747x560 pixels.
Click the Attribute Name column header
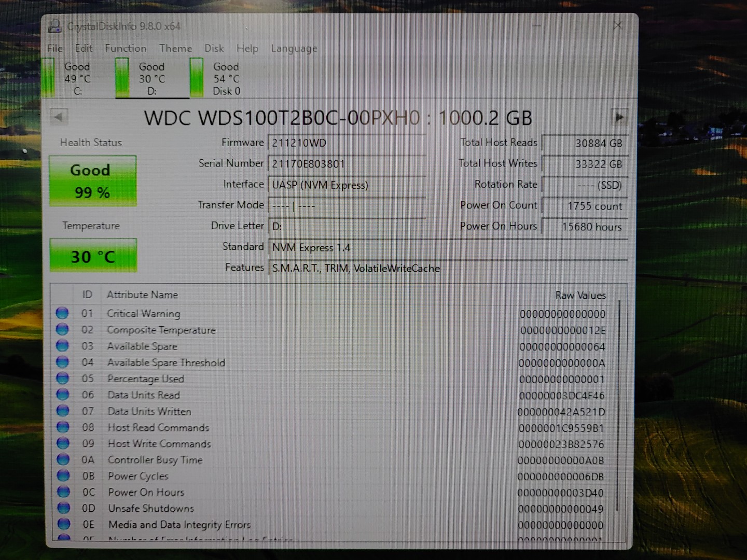point(142,295)
